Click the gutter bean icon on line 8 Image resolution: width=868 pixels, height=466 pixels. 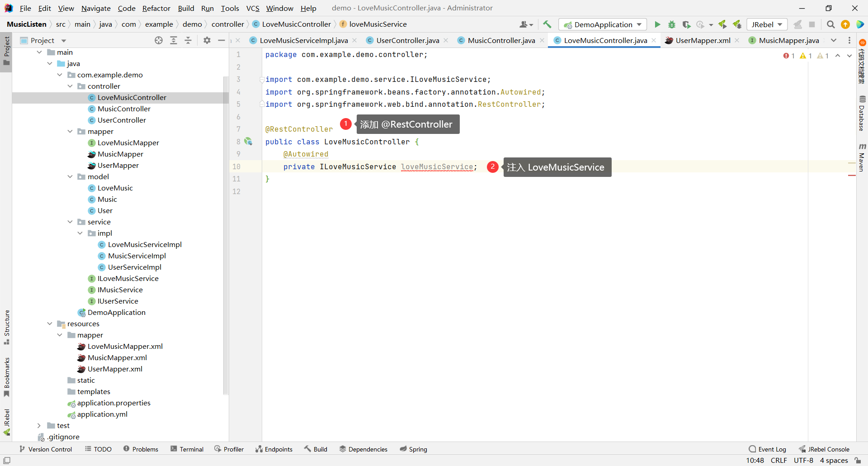tap(248, 142)
